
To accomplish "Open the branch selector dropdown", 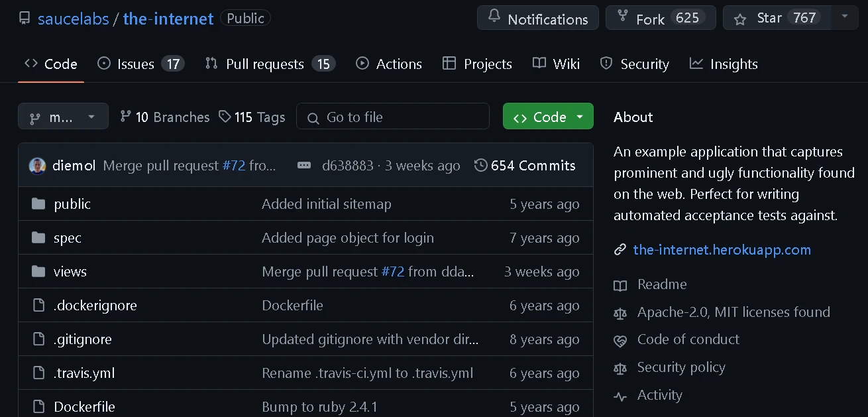I will [x=63, y=117].
